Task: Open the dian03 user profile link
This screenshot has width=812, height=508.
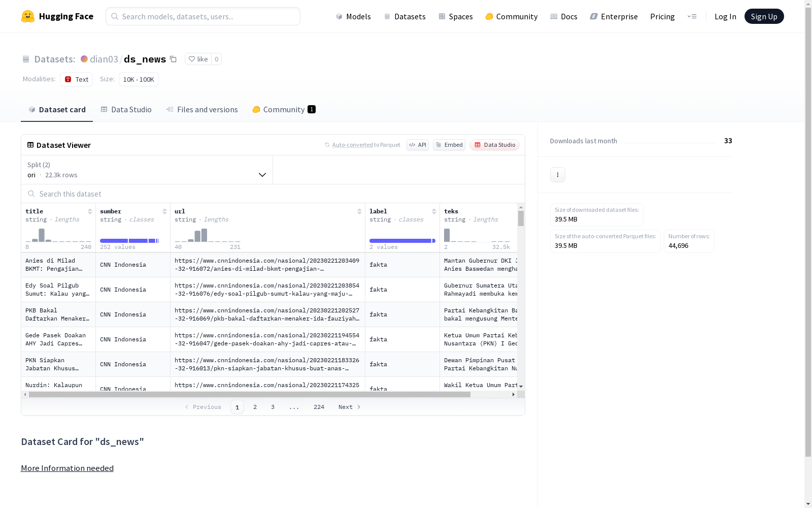Action: [x=104, y=59]
